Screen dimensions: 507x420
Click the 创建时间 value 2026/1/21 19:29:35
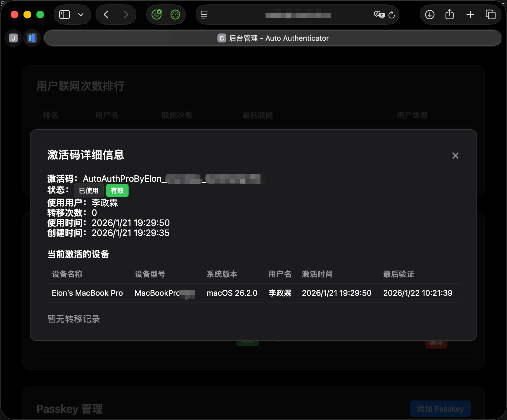pyautogui.click(x=131, y=233)
